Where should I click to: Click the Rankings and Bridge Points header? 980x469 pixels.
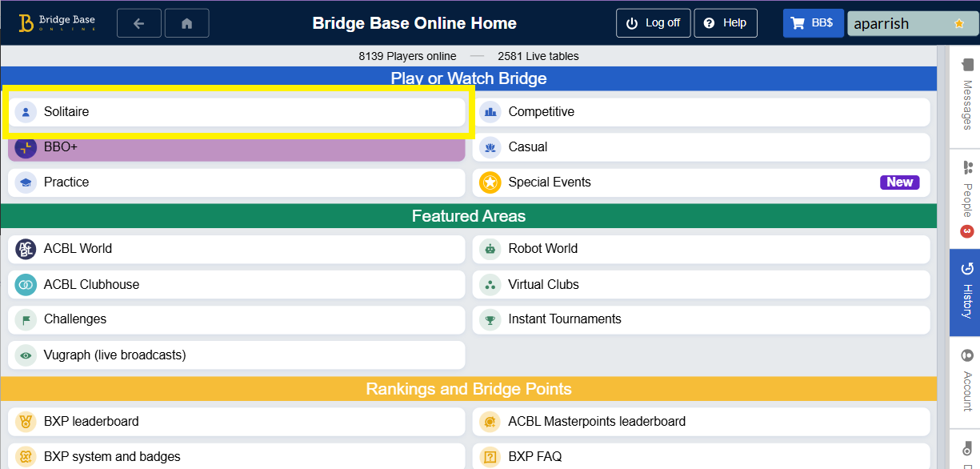(x=469, y=389)
